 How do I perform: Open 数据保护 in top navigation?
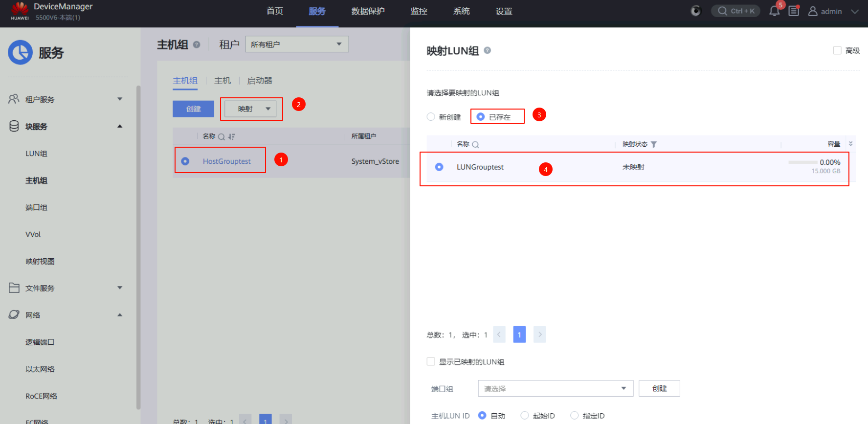tap(368, 11)
